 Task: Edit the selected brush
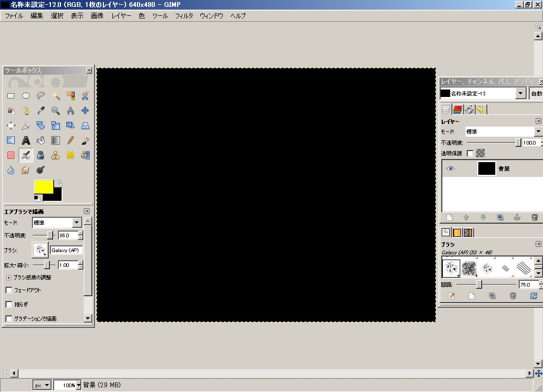pyautogui.click(x=451, y=296)
